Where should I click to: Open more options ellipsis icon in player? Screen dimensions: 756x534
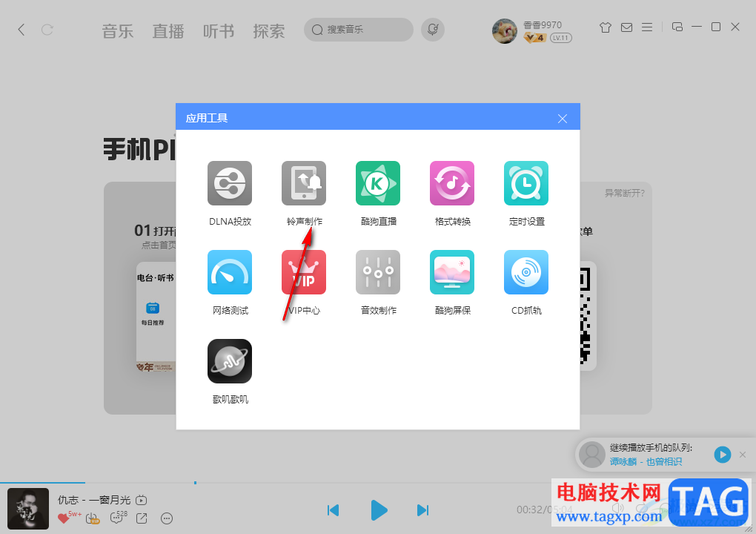pos(166,518)
